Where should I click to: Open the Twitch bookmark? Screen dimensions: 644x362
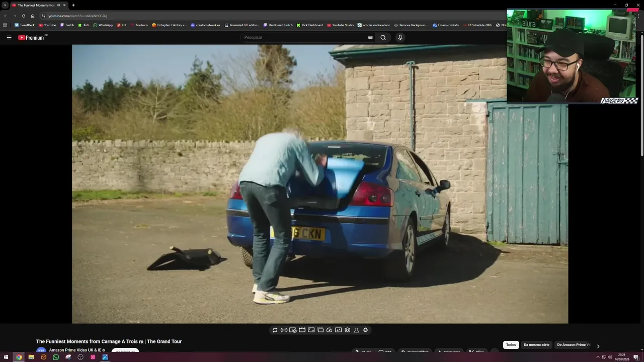67,25
